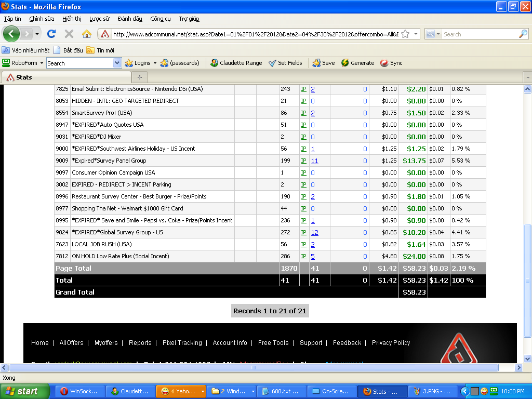
Task: Click the search magnifier icon in search box
Action: coord(523,34)
